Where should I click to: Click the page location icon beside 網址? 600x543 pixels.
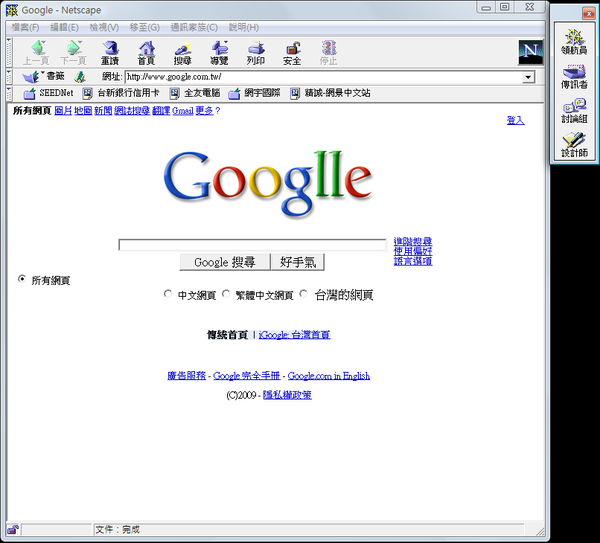tap(80, 77)
